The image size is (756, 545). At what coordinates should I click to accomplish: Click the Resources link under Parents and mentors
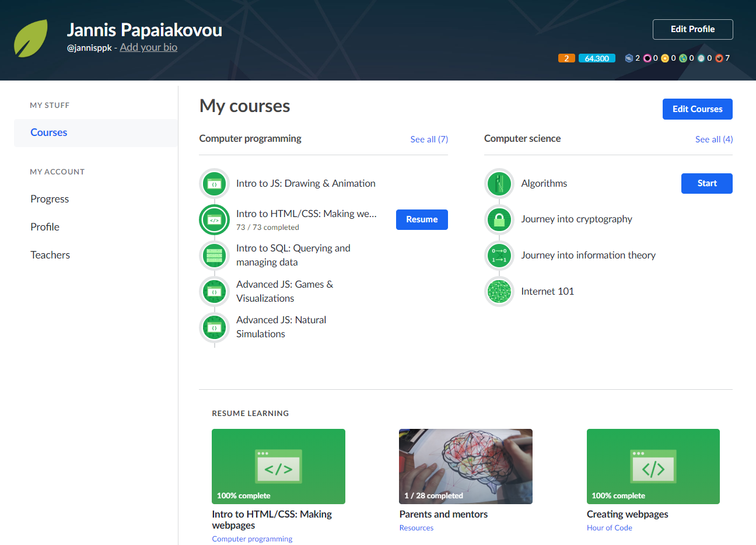tap(416, 527)
